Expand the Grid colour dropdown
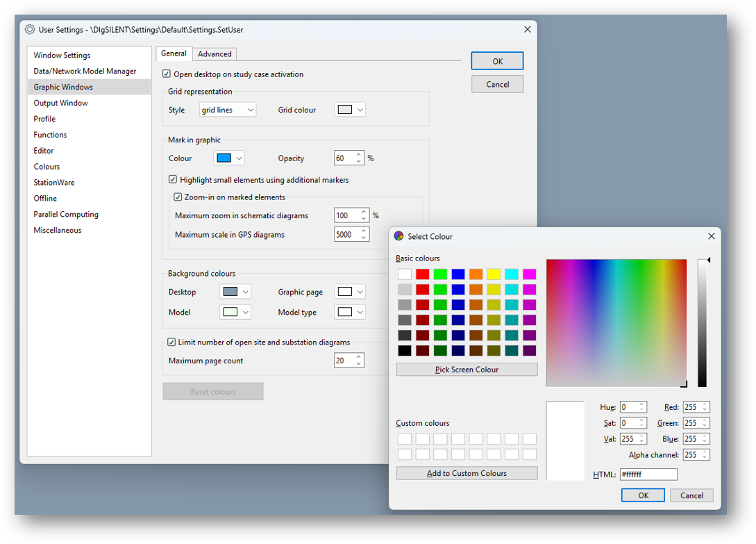The height and width of the screenshot is (544, 756). (350, 110)
